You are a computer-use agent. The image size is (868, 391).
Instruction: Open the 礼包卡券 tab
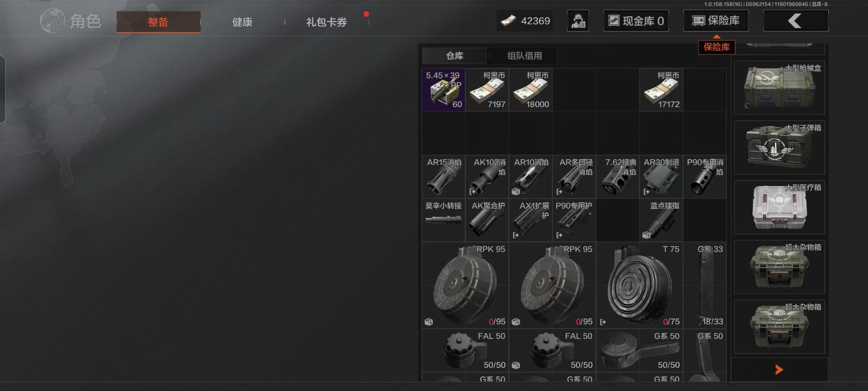(326, 22)
